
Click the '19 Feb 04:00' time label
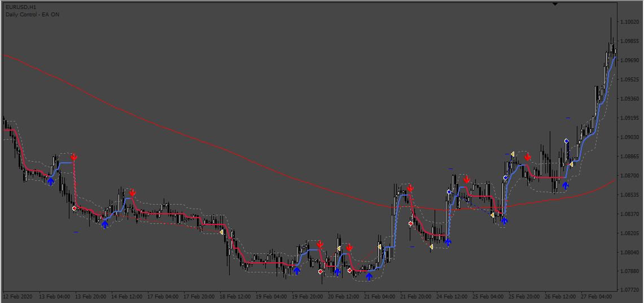tap(271, 296)
